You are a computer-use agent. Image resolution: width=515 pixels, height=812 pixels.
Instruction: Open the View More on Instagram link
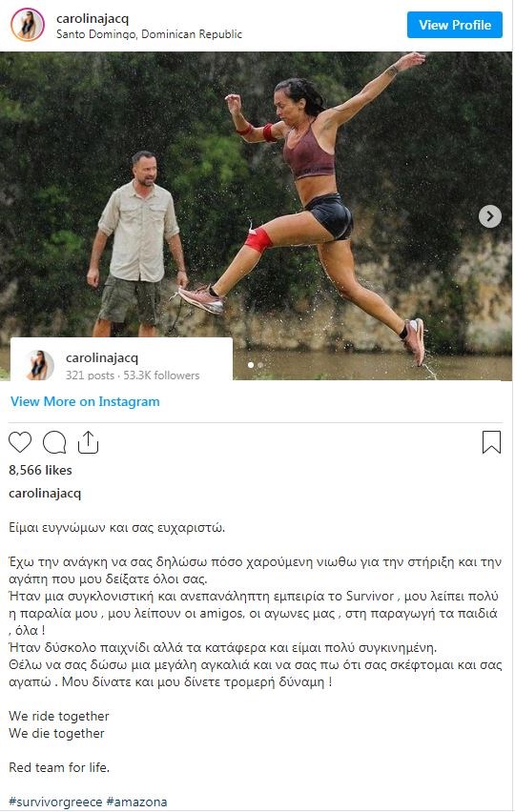[85, 401]
